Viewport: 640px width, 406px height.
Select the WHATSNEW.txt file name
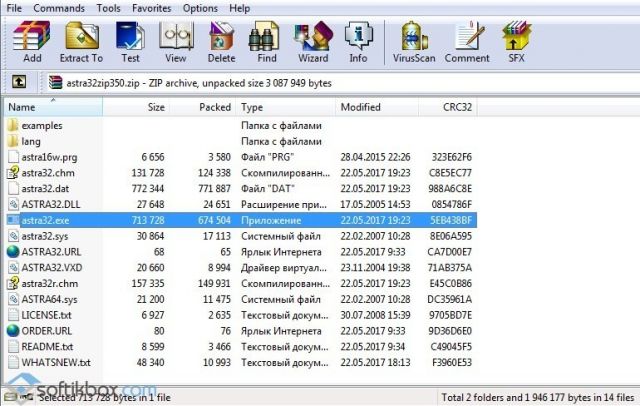click(56, 362)
